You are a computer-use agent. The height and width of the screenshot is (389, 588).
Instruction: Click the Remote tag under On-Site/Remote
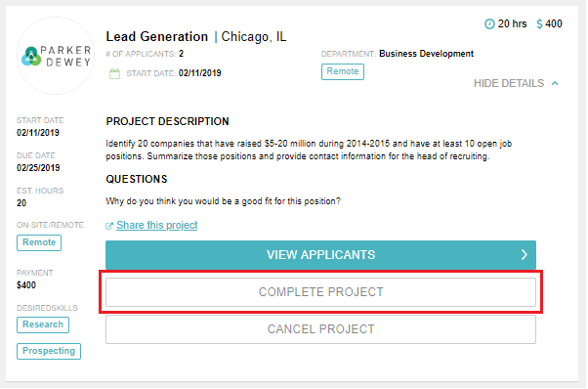click(x=39, y=242)
